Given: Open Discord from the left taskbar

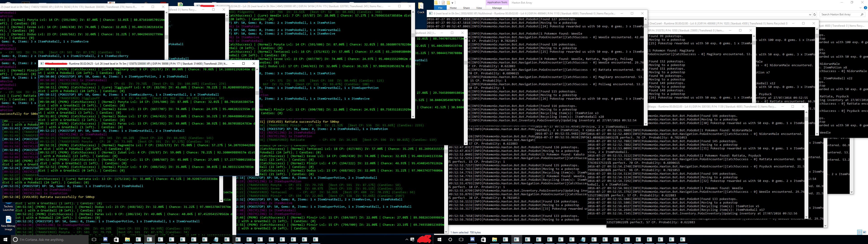Looking at the screenshot, I should pos(106,240).
